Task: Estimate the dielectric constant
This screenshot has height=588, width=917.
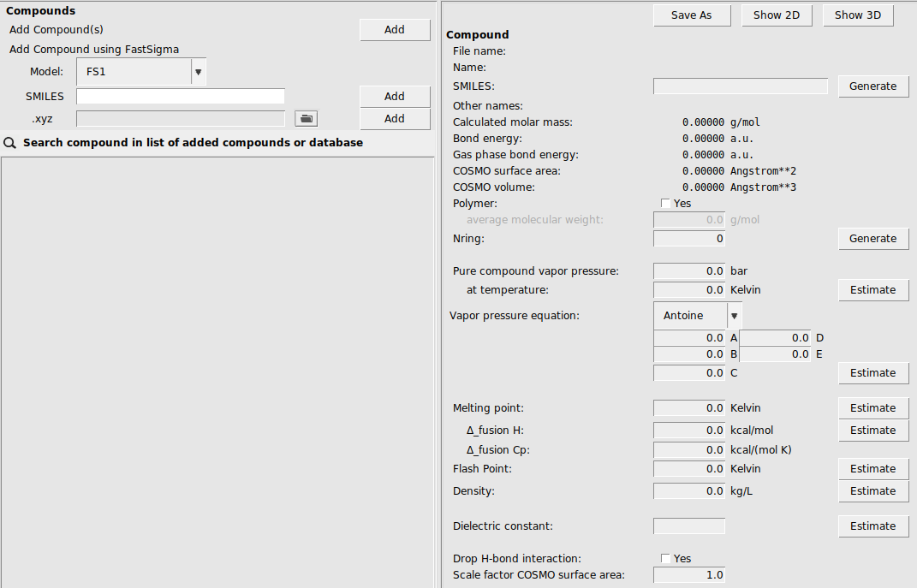Action: (872, 526)
